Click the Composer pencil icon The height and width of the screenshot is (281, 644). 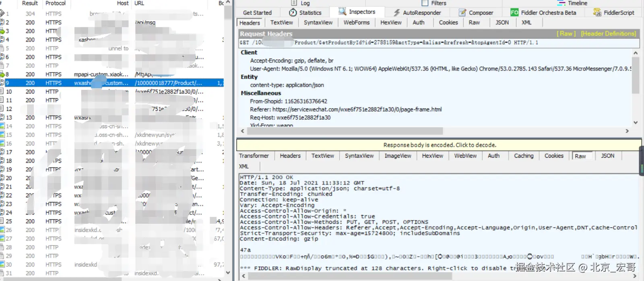[x=463, y=12]
